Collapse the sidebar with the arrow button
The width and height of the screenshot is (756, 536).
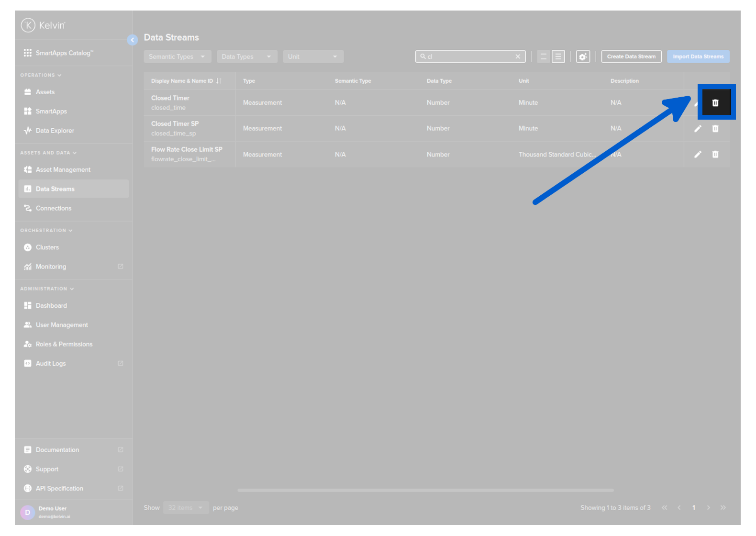pos(133,40)
